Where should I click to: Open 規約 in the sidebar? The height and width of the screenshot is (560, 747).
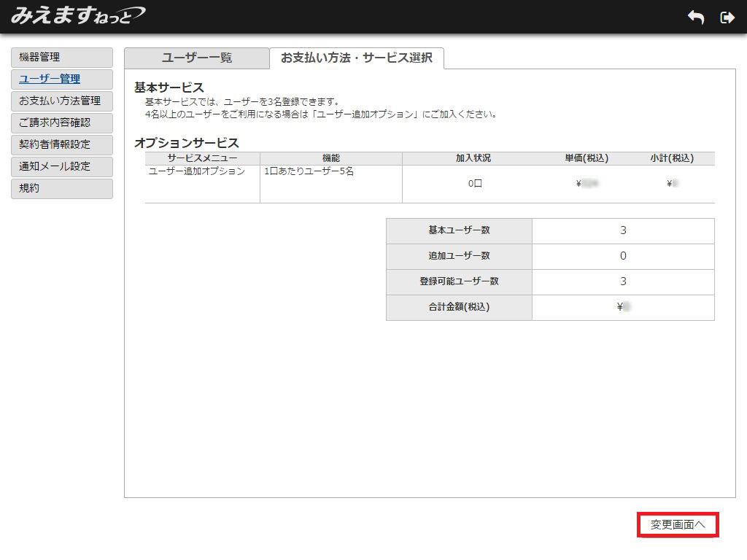click(x=62, y=189)
